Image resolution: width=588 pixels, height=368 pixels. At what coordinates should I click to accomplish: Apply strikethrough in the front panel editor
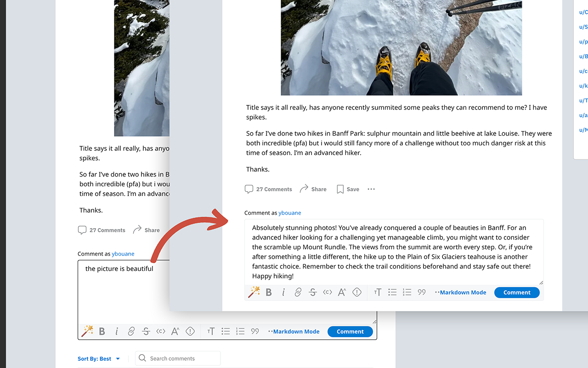[313, 292]
